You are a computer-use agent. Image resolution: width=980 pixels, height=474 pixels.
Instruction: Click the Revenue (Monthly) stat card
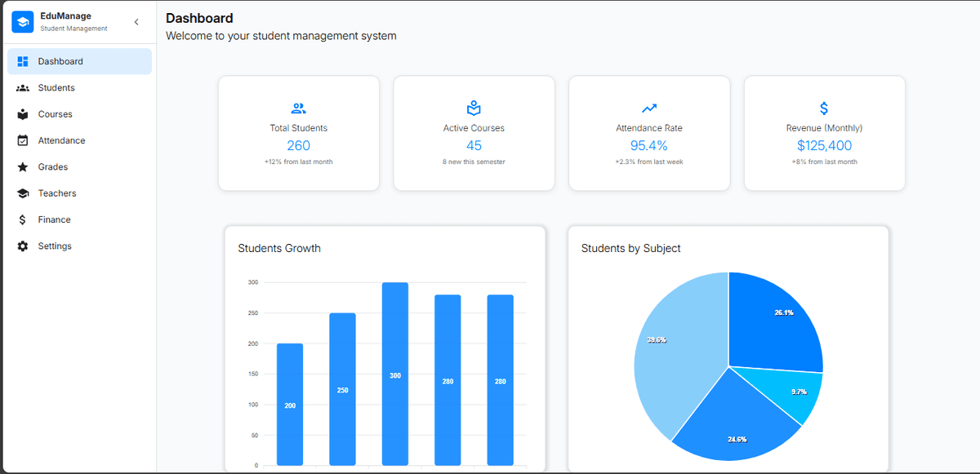coord(824,133)
